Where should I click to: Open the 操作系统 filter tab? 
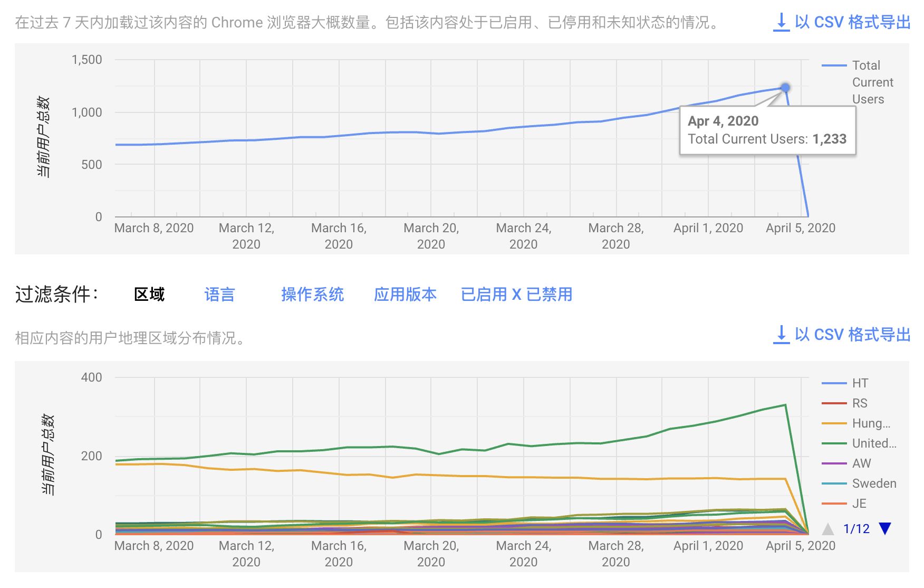click(312, 295)
